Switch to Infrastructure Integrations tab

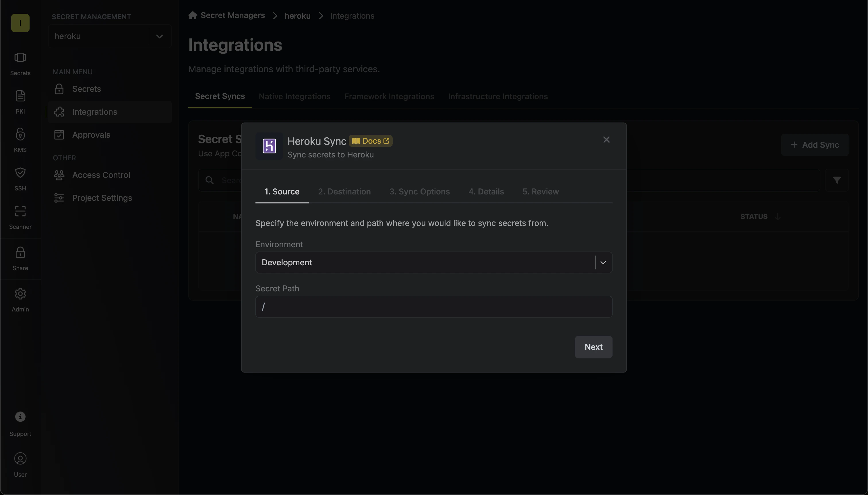[x=497, y=96]
